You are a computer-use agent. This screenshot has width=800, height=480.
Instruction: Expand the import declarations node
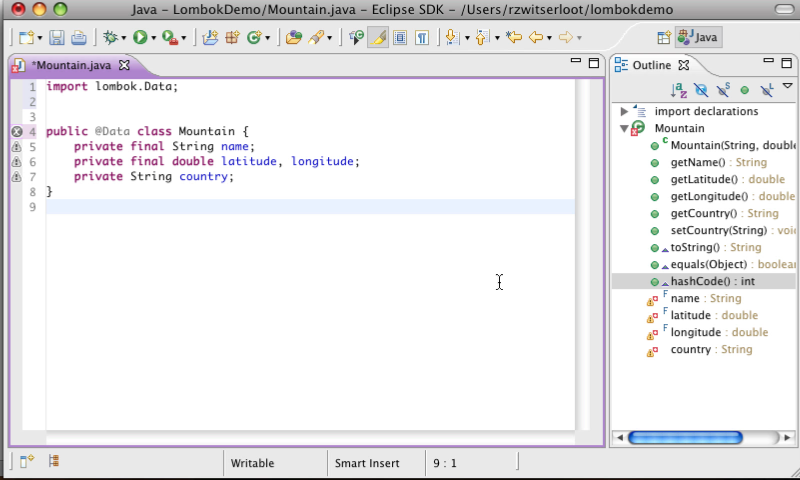[625, 111]
